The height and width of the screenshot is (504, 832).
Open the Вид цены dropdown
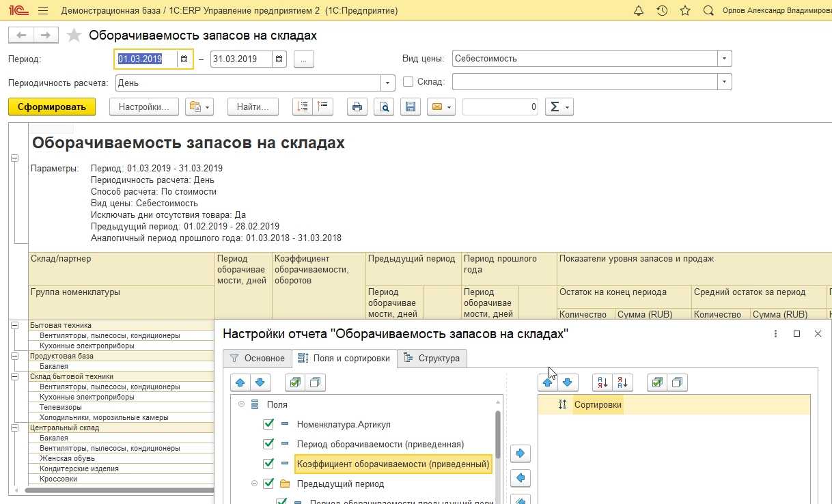point(725,59)
